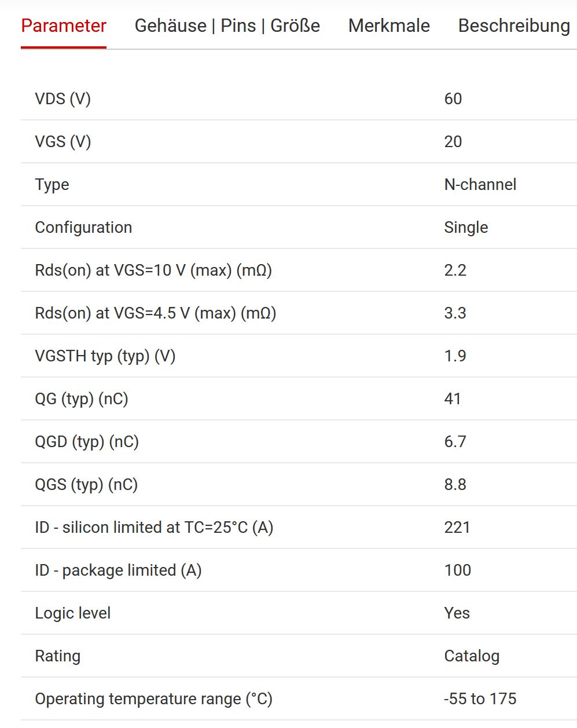Screen dimensions: 577x728
Task: Click the Rds(on) at VGS=10 V label
Action: coord(153,270)
